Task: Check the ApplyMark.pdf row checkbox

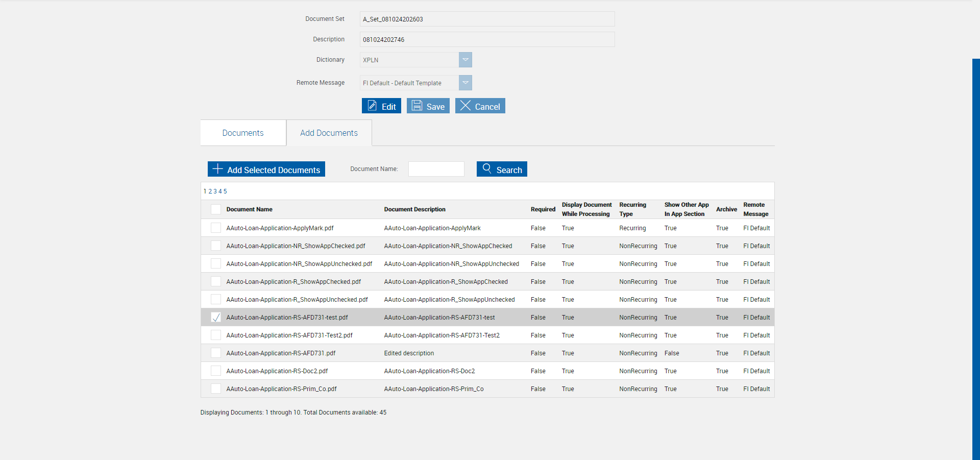Action: (x=216, y=228)
